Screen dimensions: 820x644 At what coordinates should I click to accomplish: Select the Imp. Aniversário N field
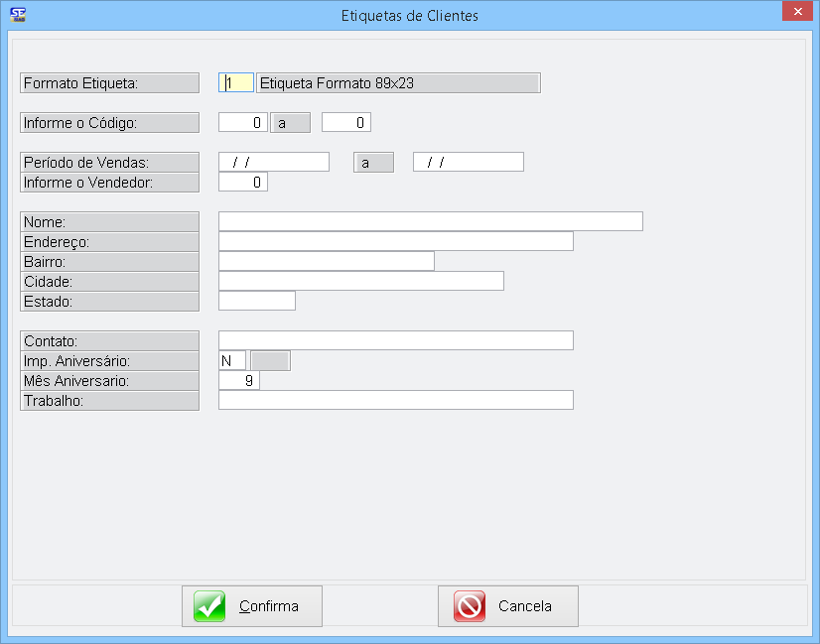(x=231, y=360)
